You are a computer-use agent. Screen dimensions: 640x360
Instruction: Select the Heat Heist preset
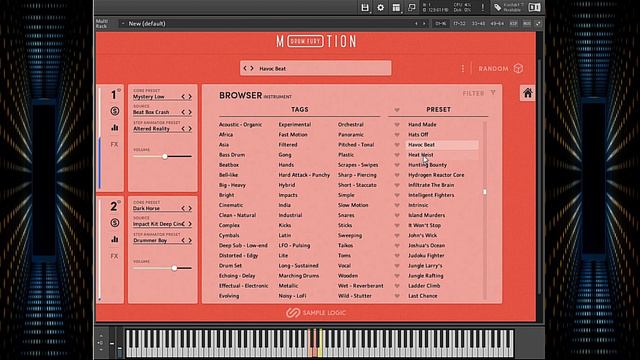(421, 155)
